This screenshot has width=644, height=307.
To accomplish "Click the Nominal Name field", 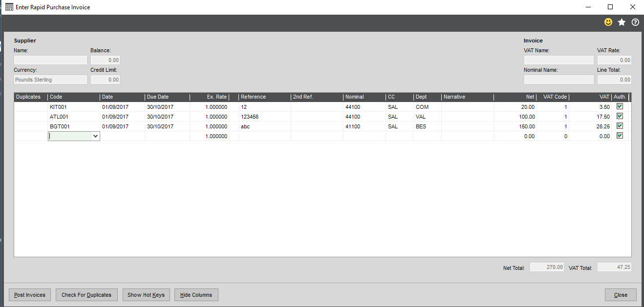I will (x=559, y=80).
